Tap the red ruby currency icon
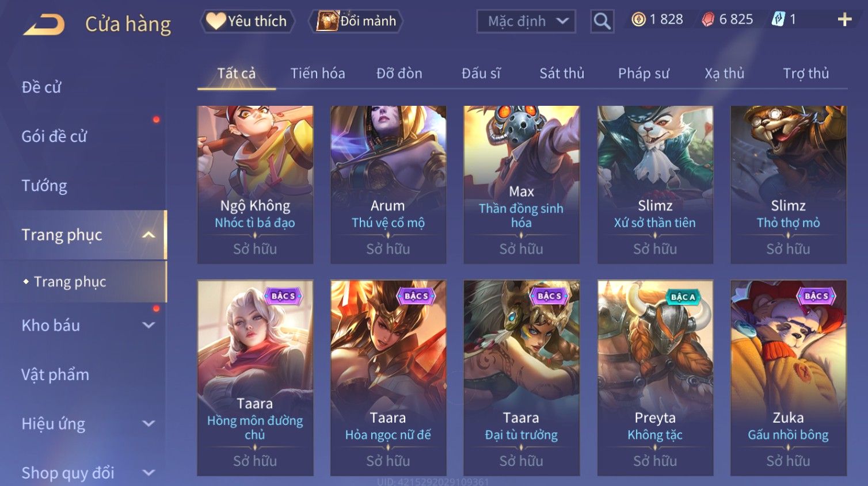868x486 pixels. coord(708,20)
